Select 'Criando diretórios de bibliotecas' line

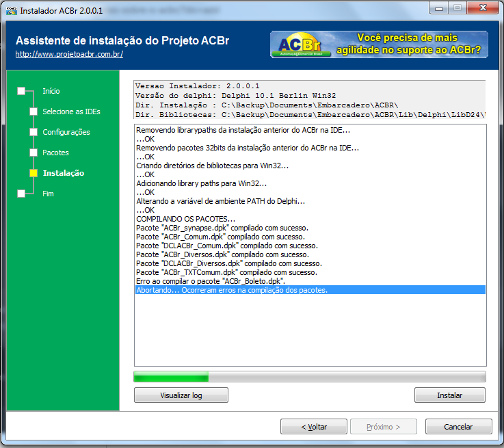point(310,166)
